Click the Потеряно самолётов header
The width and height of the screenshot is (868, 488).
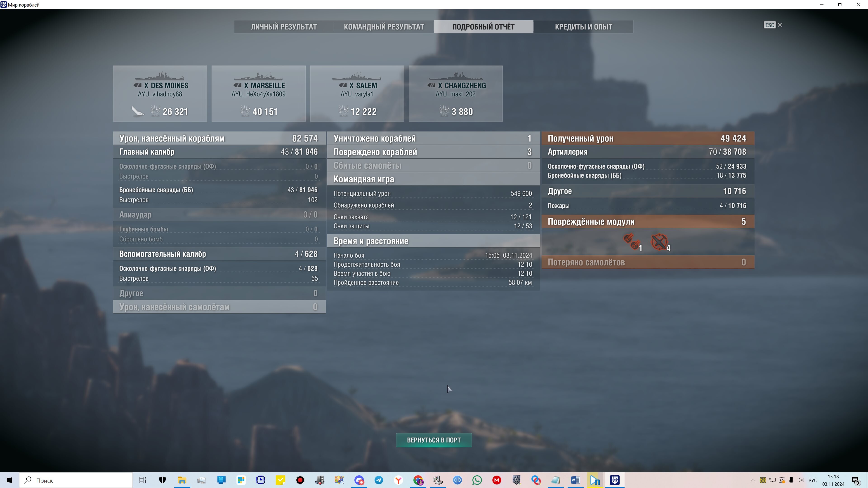pos(648,262)
